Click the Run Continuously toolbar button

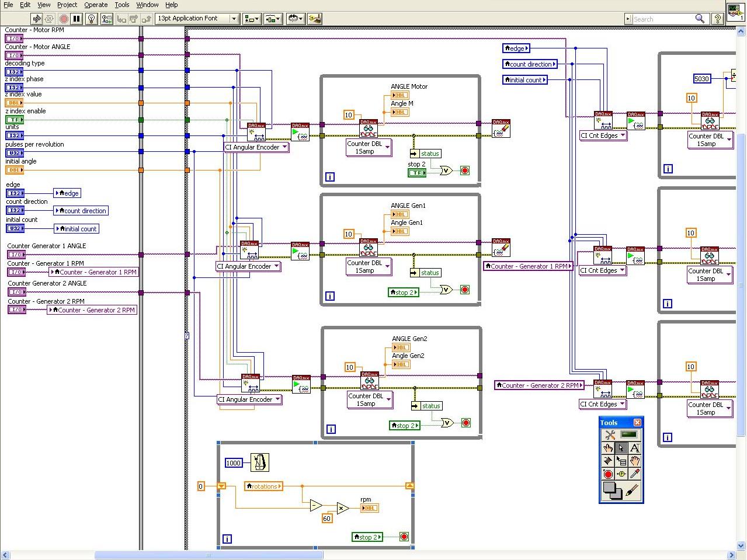50,19
